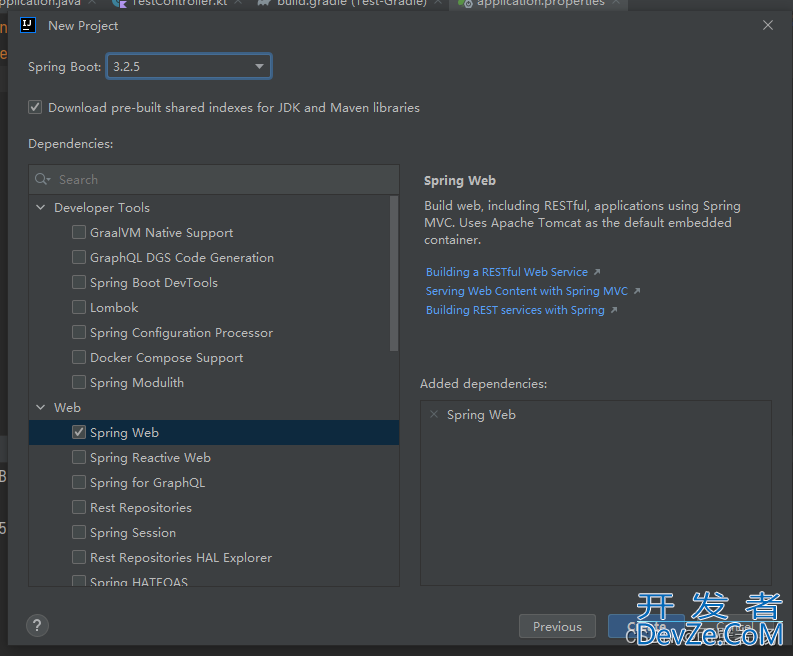Click external link arrow beside Building a RESTful Web Service
Screen dimensions: 793x656
[x=597, y=272]
